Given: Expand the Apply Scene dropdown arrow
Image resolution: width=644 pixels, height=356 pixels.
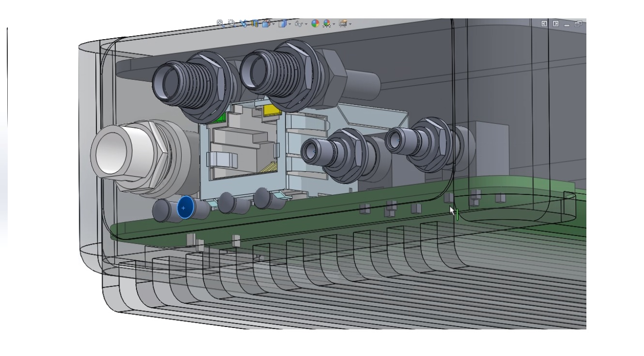Looking at the screenshot, I should point(334,24).
